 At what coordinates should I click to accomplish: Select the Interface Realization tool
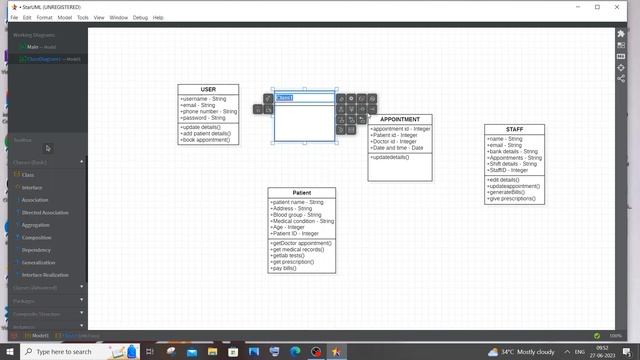(44, 275)
